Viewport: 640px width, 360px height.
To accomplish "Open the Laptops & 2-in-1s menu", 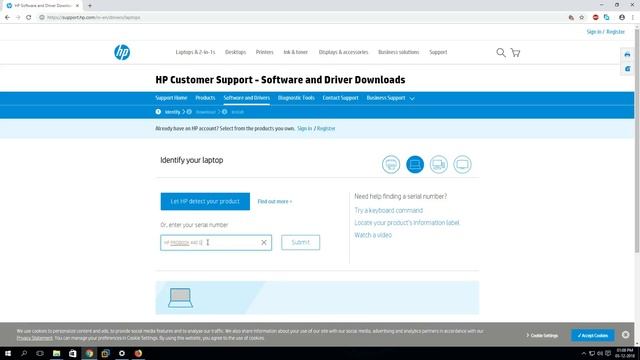I will [195, 52].
